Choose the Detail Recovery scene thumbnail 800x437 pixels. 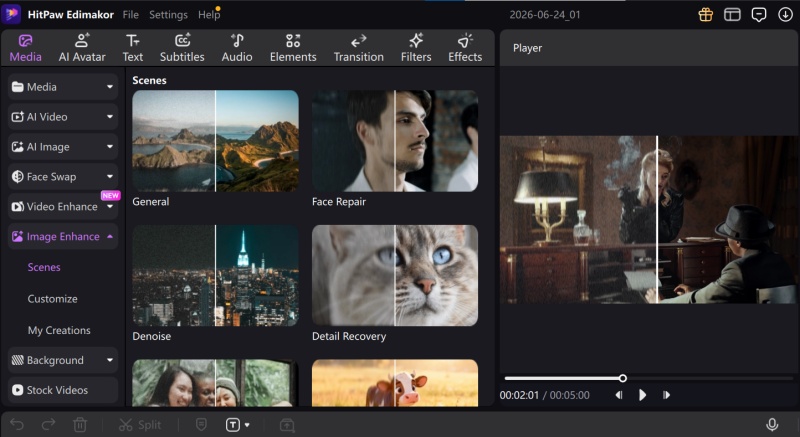pos(395,275)
